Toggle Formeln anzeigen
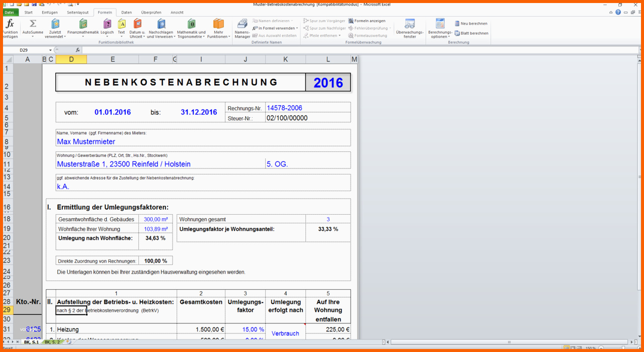The image size is (644, 352). tap(367, 21)
